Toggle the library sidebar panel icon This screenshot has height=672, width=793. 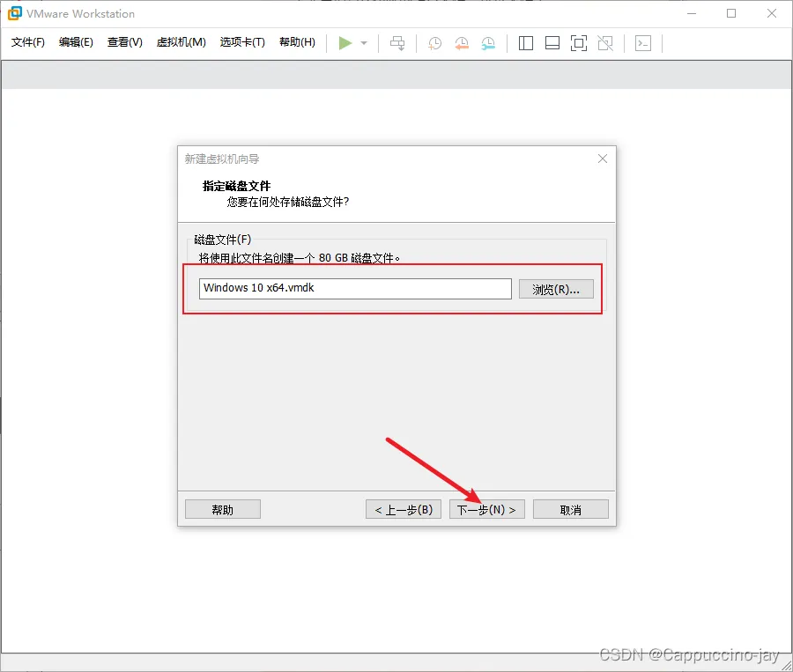click(x=526, y=43)
